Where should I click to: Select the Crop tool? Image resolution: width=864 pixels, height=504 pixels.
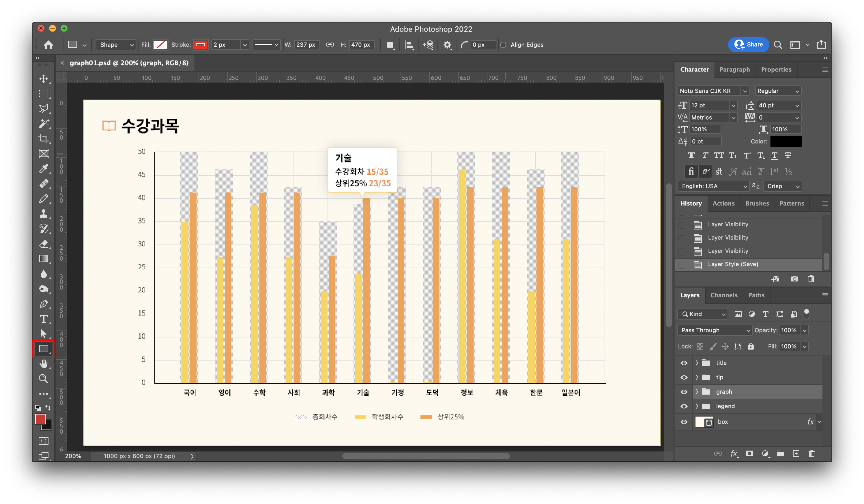pyautogui.click(x=44, y=139)
